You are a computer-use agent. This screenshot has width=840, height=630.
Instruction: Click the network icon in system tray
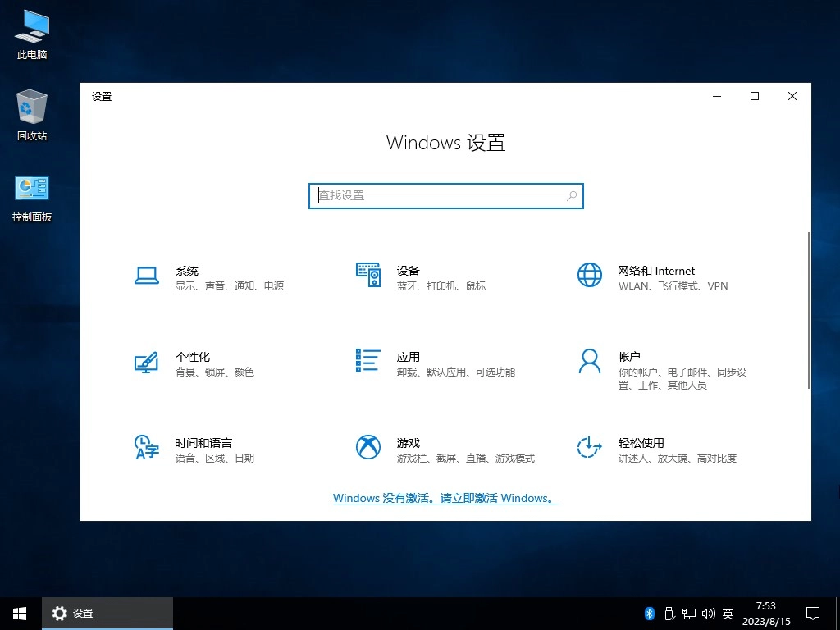[x=689, y=613]
